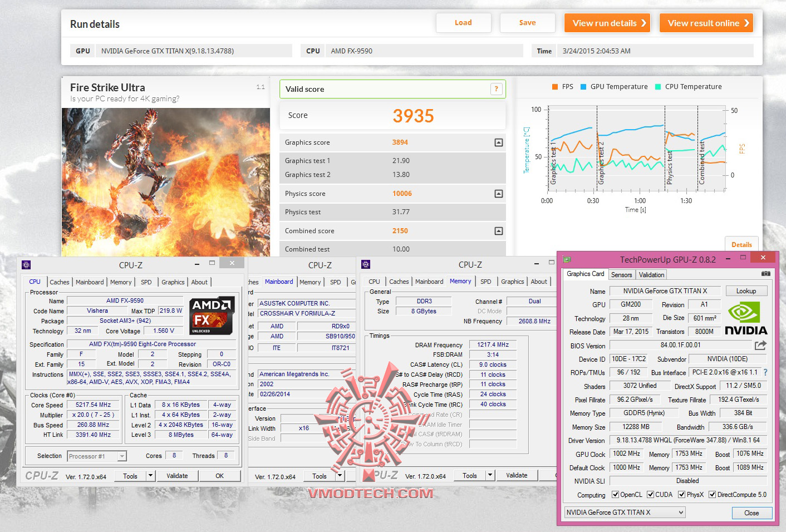Click the Combined score value 2150

[400, 231]
